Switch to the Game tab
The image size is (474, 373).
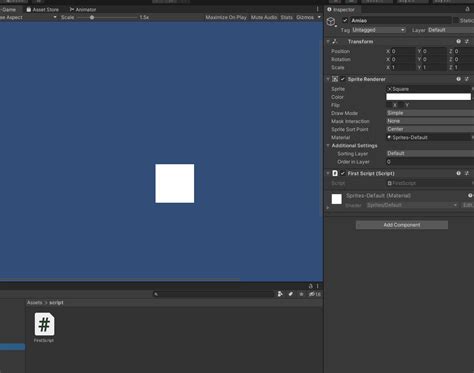click(x=8, y=9)
